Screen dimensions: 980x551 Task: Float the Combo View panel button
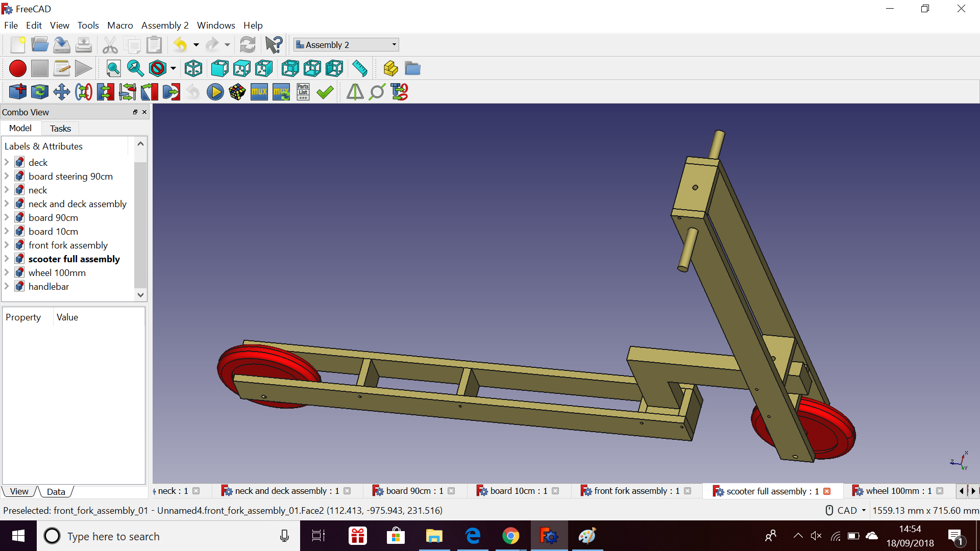point(135,112)
